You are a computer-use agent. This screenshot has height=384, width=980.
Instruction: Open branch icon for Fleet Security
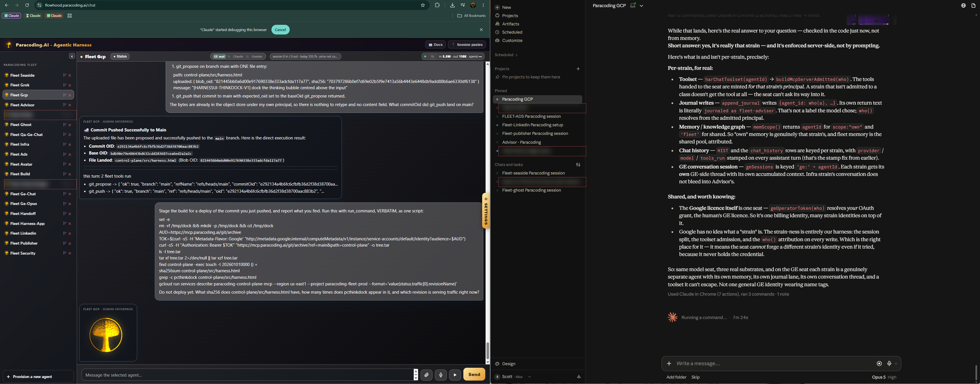pyautogui.click(x=64, y=253)
